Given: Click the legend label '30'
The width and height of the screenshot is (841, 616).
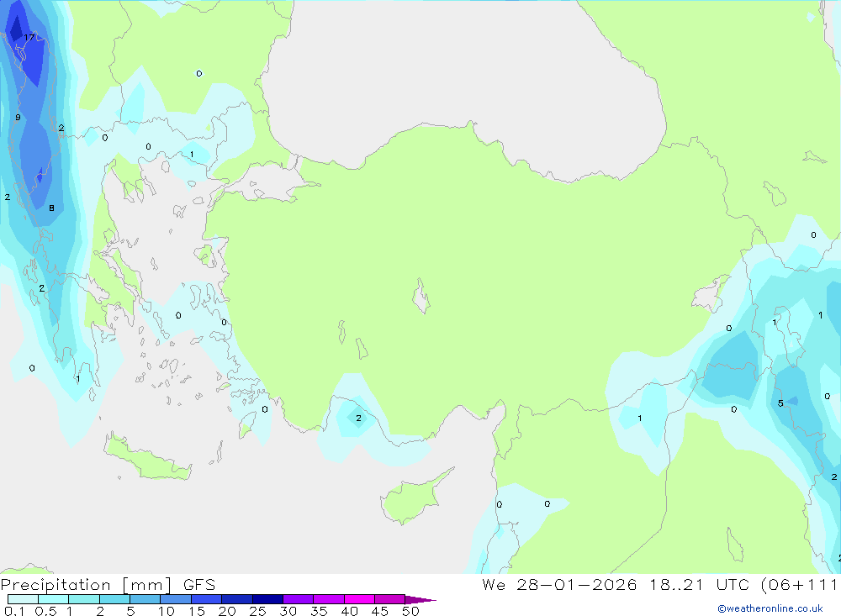Looking at the screenshot, I should coord(288,611).
